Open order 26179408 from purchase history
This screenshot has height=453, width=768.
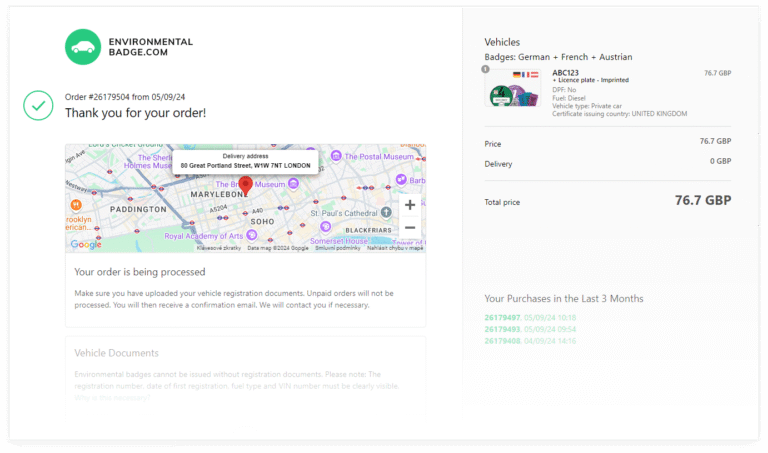tap(502, 341)
